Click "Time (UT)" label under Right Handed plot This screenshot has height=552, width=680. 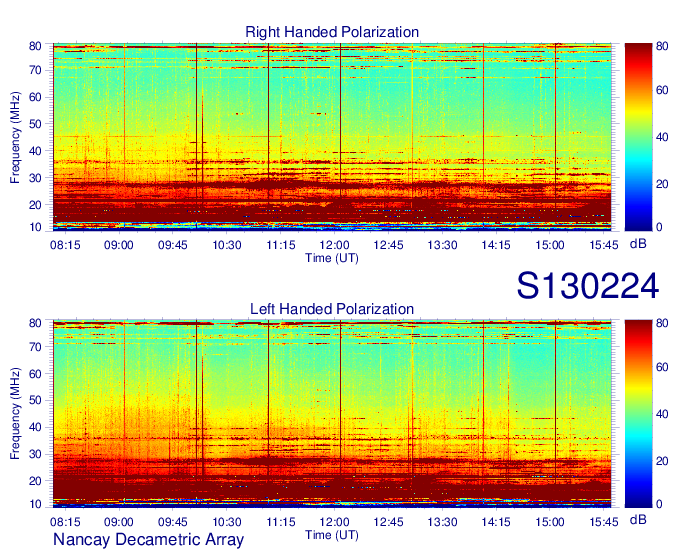click(332, 258)
